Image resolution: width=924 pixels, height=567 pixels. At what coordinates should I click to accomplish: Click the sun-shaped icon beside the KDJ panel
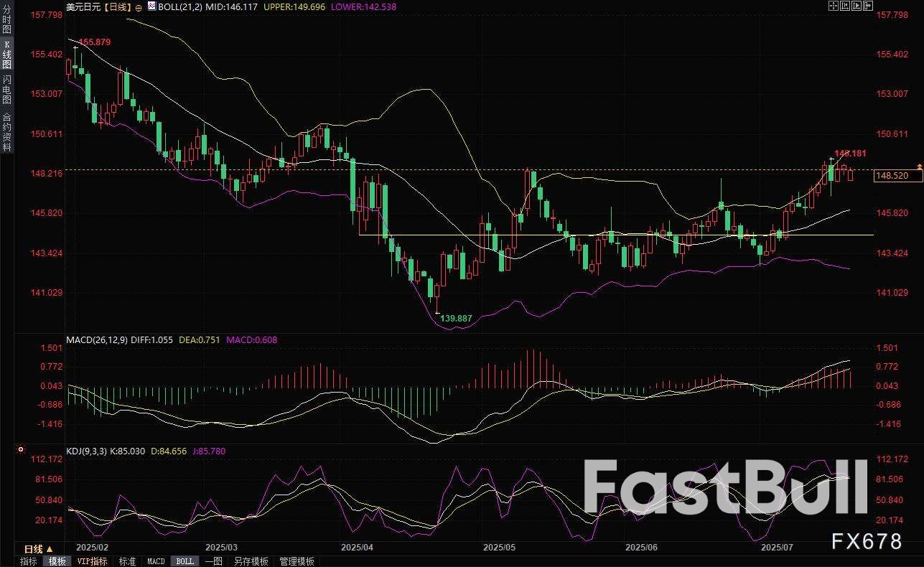pyautogui.click(x=21, y=450)
